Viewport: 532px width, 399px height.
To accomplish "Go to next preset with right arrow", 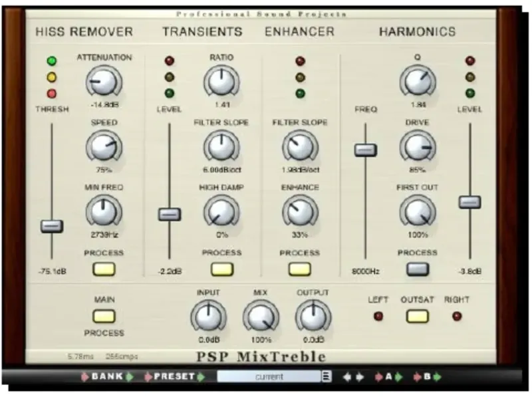I will point(360,377).
